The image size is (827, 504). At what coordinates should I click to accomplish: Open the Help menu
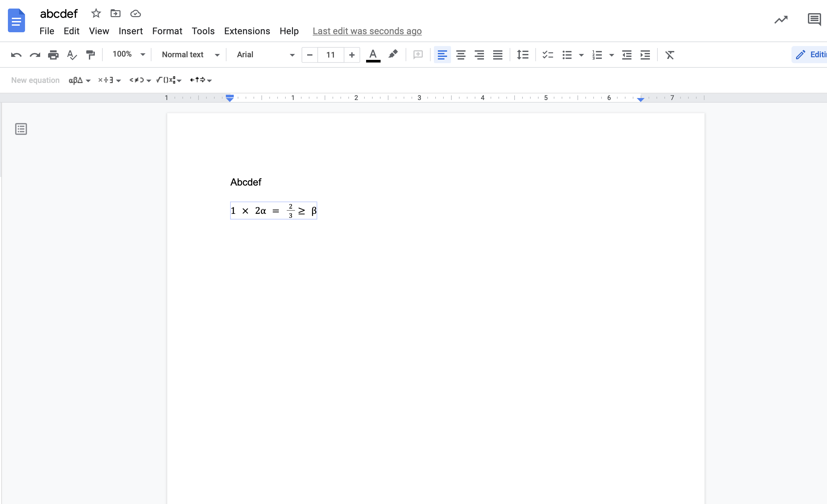click(289, 31)
